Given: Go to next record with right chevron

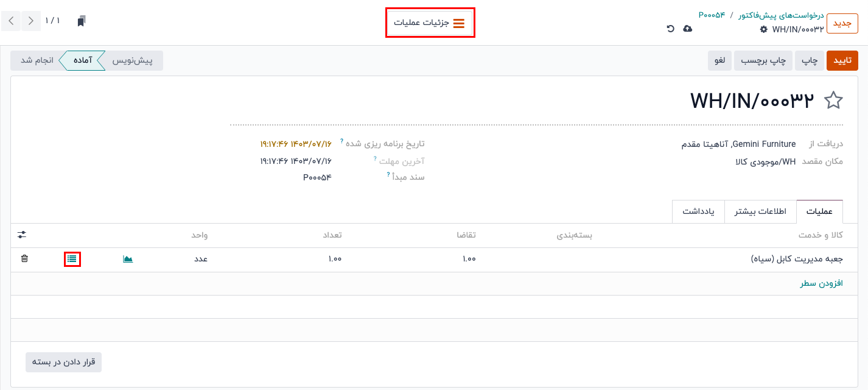Looking at the screenshot, I should click(31, 21).
